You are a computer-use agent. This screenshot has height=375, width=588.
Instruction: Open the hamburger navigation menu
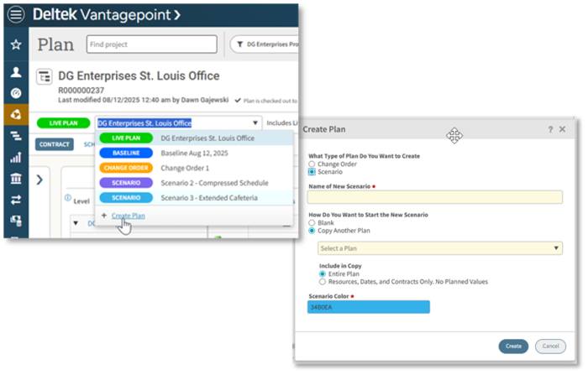tap(16, 15)
